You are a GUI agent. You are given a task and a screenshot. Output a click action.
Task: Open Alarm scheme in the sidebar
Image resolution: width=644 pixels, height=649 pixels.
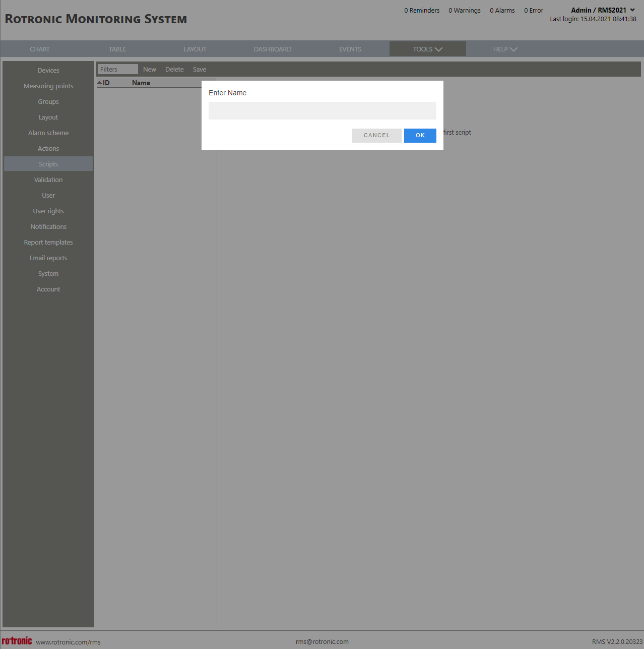pos(48,133)
